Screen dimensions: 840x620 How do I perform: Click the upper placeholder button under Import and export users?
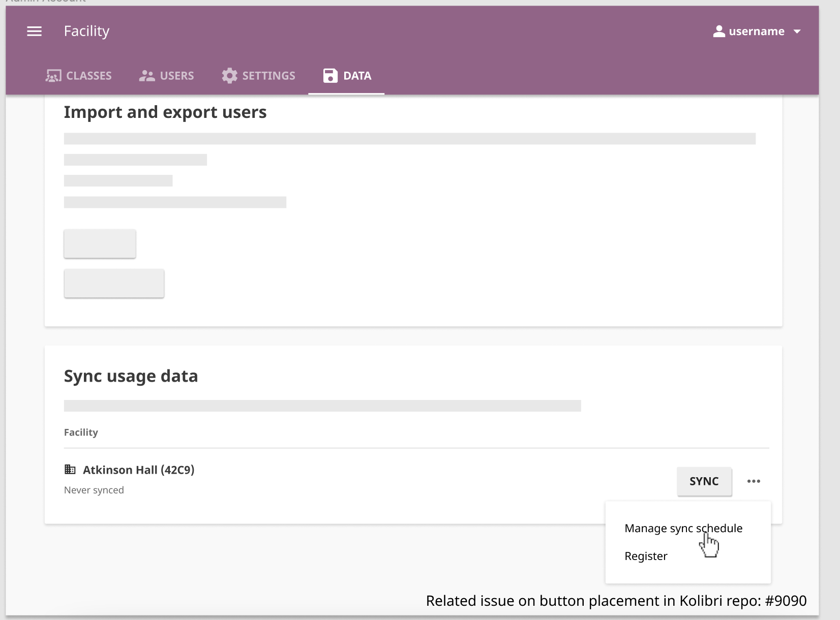pyautogui.click(x=100, y=243)
